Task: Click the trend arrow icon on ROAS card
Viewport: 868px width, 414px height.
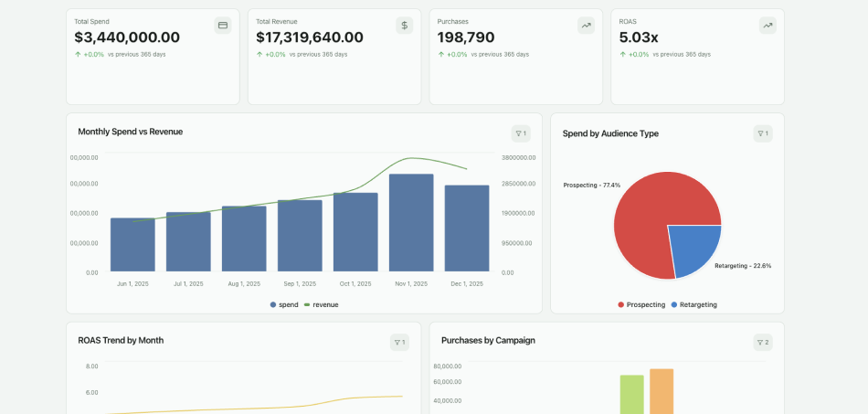Action: point(767,26)
